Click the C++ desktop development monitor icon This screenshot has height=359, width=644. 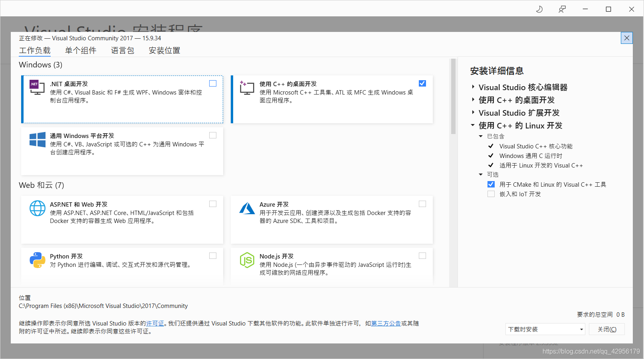(x=247, y=87)
